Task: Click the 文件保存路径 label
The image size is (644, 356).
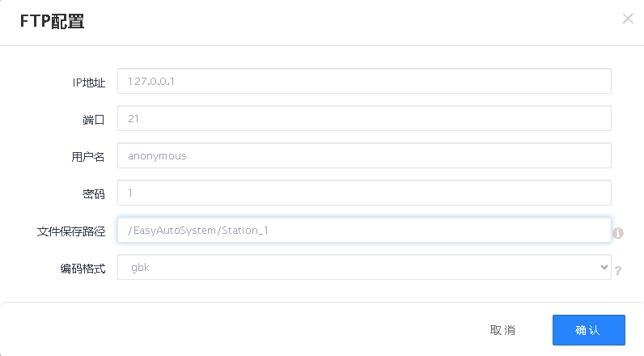Action: click(71, 231)
